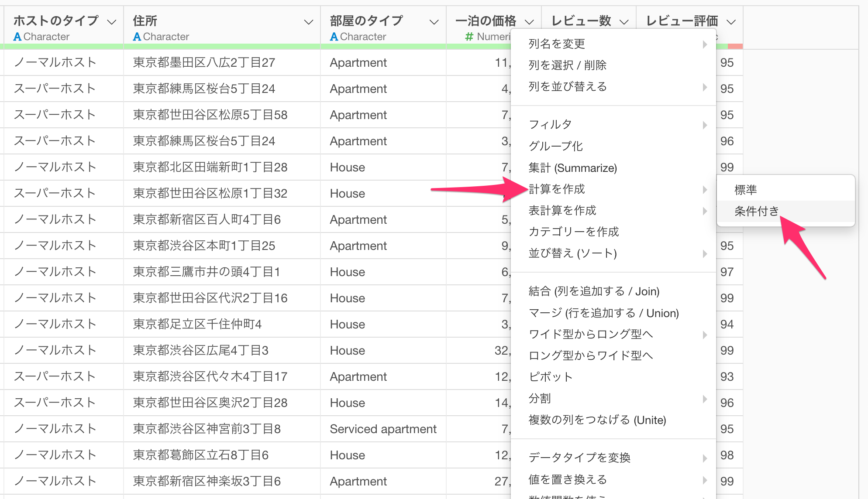Expand 列名を変更 submenu arrow
The image size is (868, 499).
[705, 44]
